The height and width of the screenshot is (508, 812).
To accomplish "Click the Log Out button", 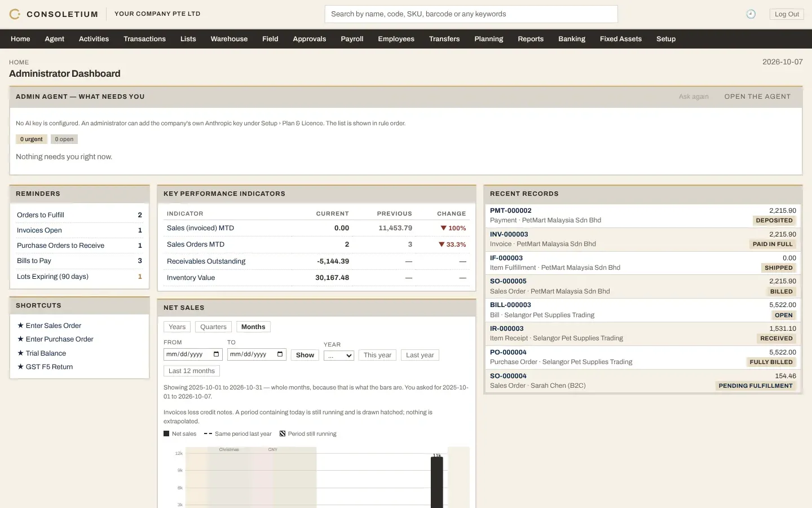I will [x=787, y=14].
